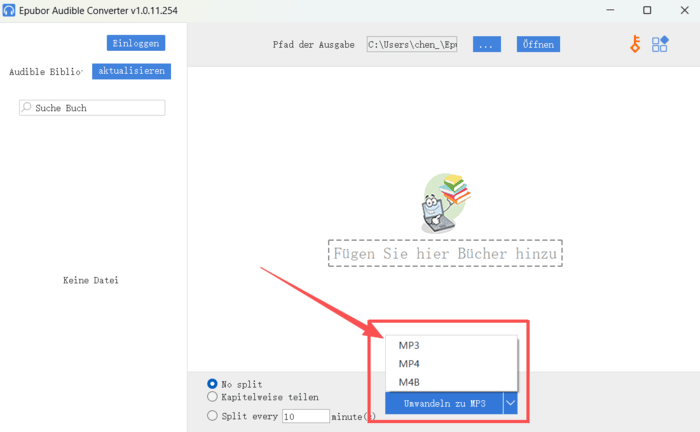Select the No split radio button
Viewport: 700px width, 432px height.
click(212, 384)
